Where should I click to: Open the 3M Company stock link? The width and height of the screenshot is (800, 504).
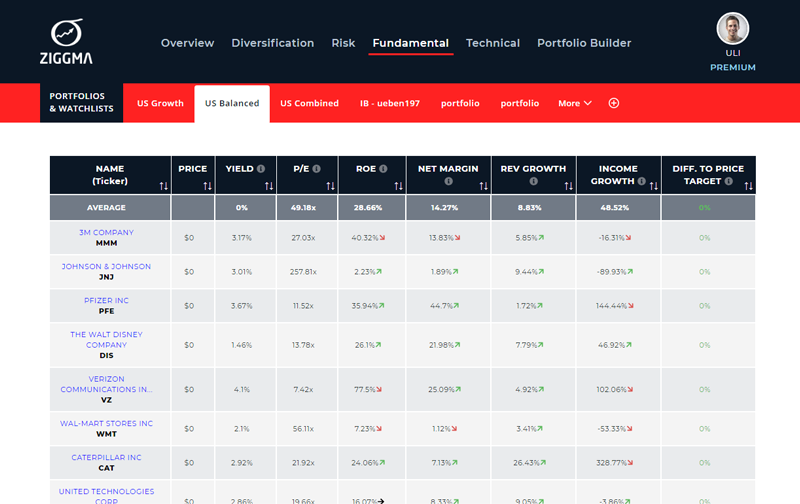[x=101, y=233]
